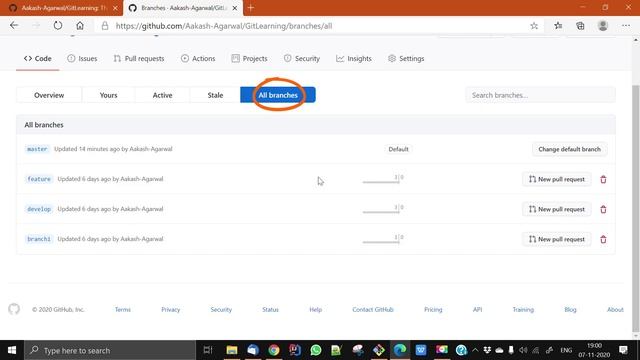Create New pull request for develop
The width and height of the screenshot is (640, 360).
(557, 209)
